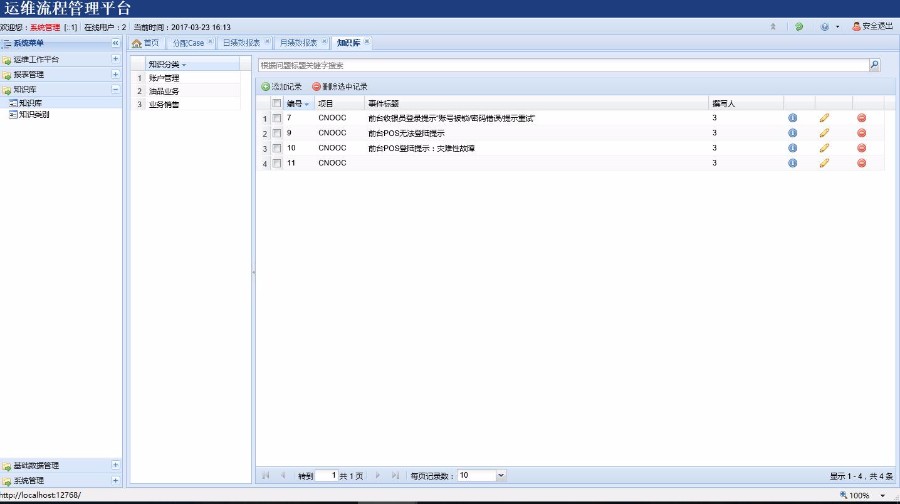Click CNOOC cell in record 11 row
Viewport: 900px width, 504px height.
coord(332,163)
